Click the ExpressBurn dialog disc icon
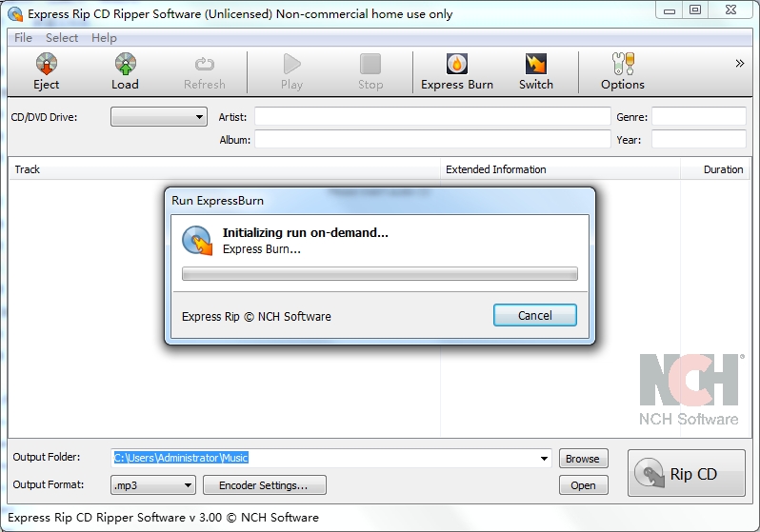760x532 pixels. pyautogui.click(x=197, y=241)
